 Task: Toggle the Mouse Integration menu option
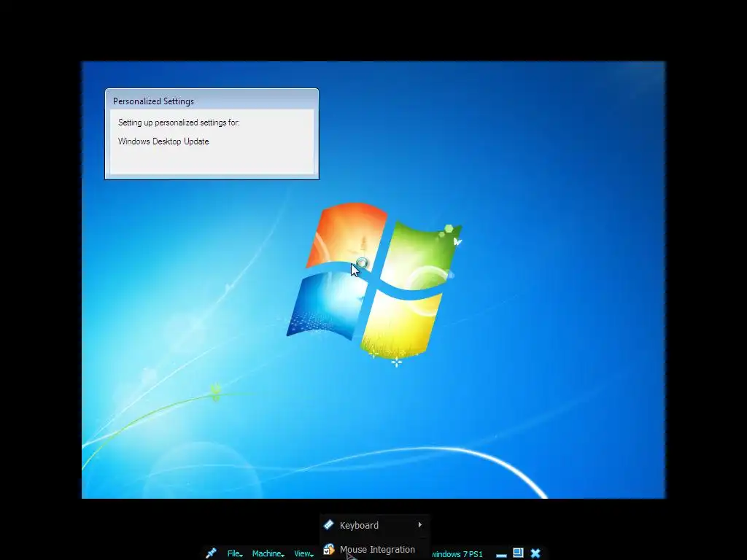tap(374, 550)
